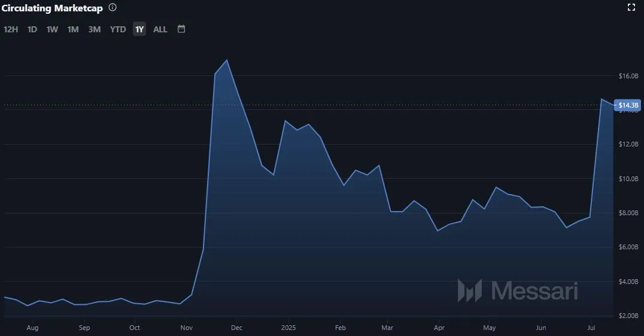Click the Dec label on time axis
Screen dimensions: 644x336
pyautogui.click(x=236, y=328)
